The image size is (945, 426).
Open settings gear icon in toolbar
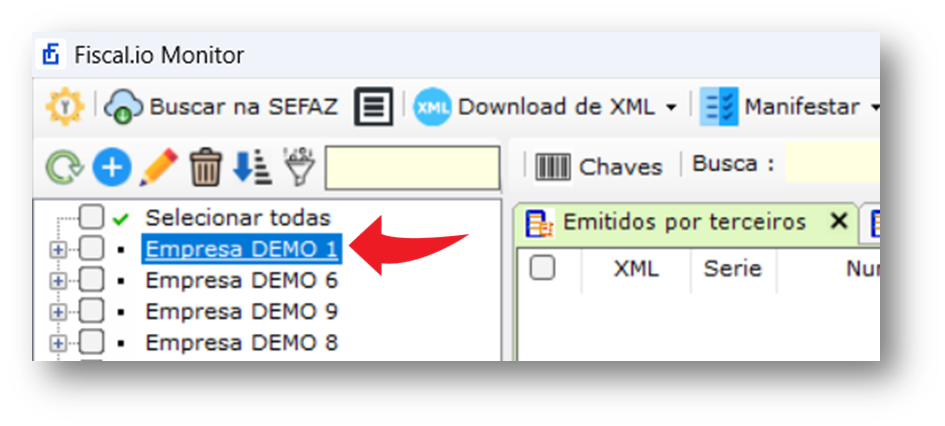pyautogui.click(x=64, y=107)
